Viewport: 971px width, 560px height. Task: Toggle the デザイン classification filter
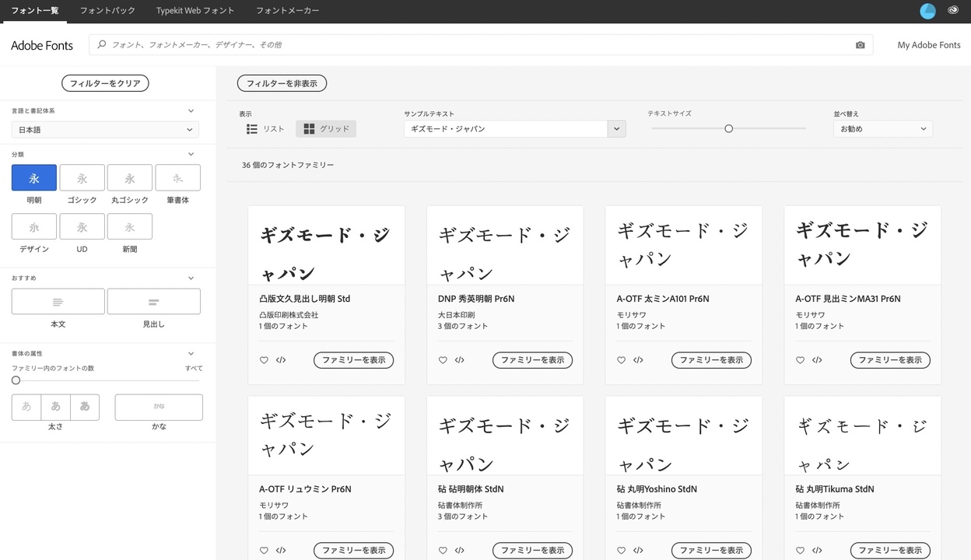tap(34, 227)
